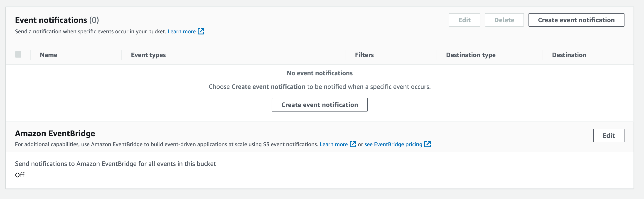Click the Name column header
The width and height of the screenshot is (644, 199).
pos(49,55)
